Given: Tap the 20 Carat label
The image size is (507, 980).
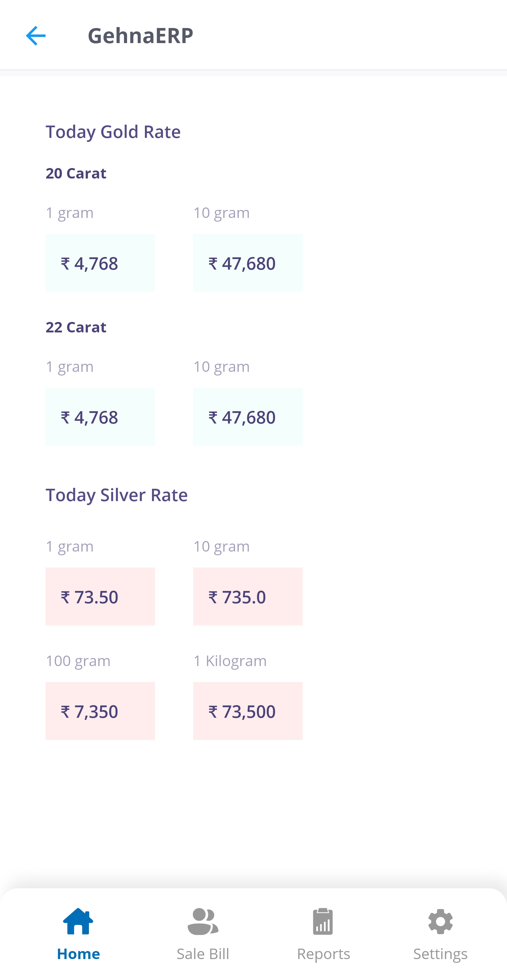Looking at the screenshot, I should pyautogui.click(x=76, y=174).
